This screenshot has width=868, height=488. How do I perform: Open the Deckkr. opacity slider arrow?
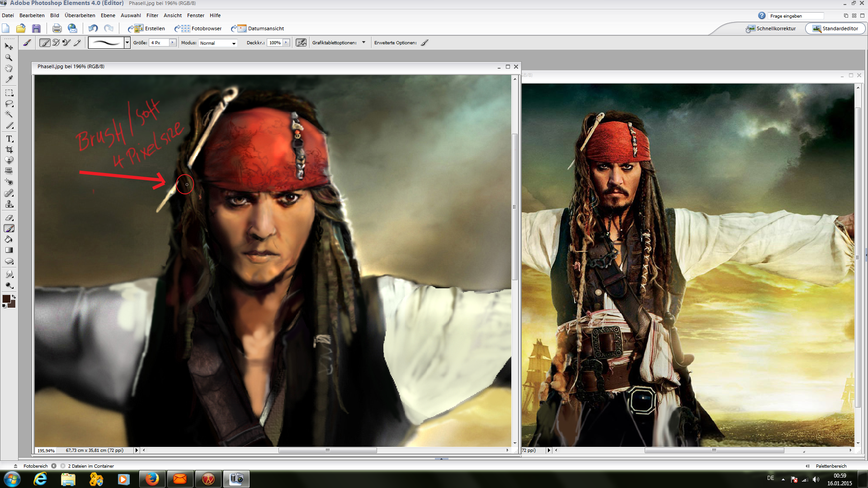point(286,42)
